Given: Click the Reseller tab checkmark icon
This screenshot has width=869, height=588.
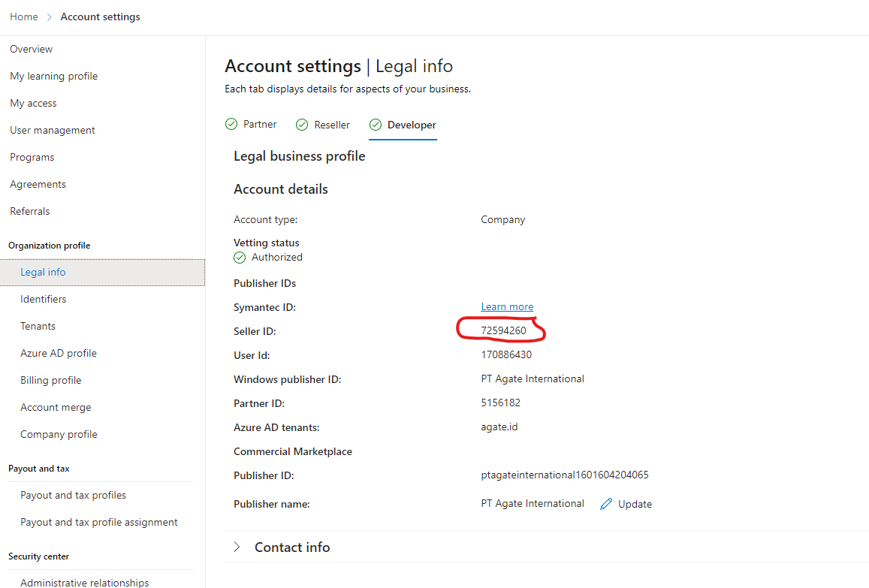Looking at the screenshot, I should pos(302,125).
